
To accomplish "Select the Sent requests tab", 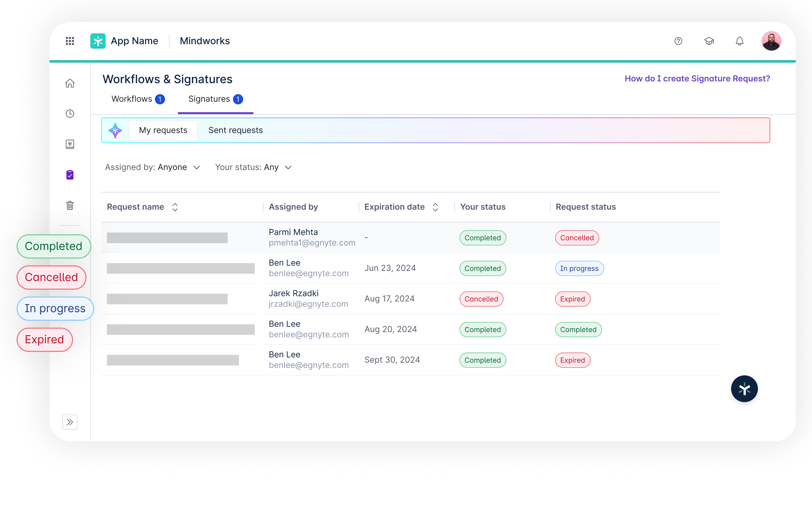I will (x=235, y=130).
